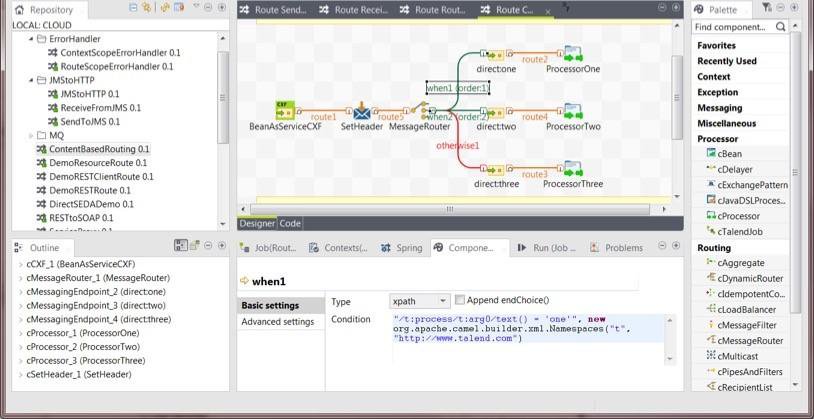Select the BeanAsServiceCXF component icon
This screenshot has width=814, height=419.
(286, 111)
